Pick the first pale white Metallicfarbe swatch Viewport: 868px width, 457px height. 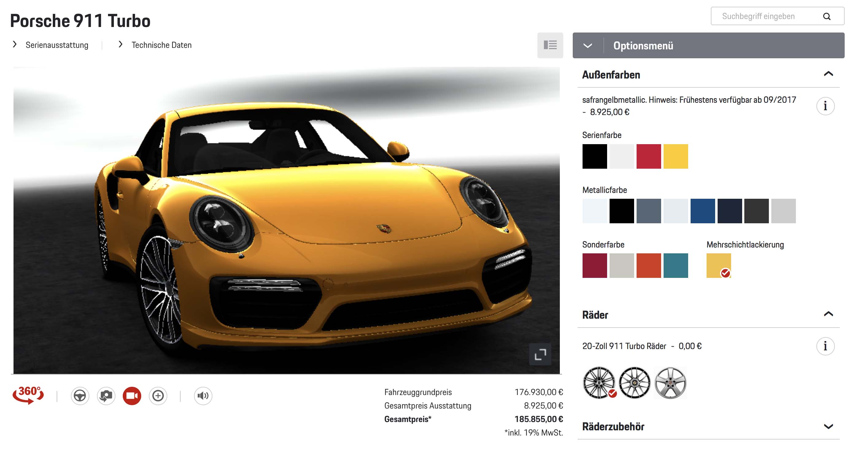point(595,211)
